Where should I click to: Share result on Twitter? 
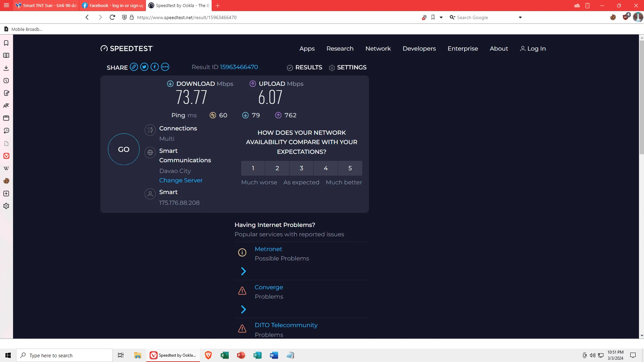click(144, 67)
